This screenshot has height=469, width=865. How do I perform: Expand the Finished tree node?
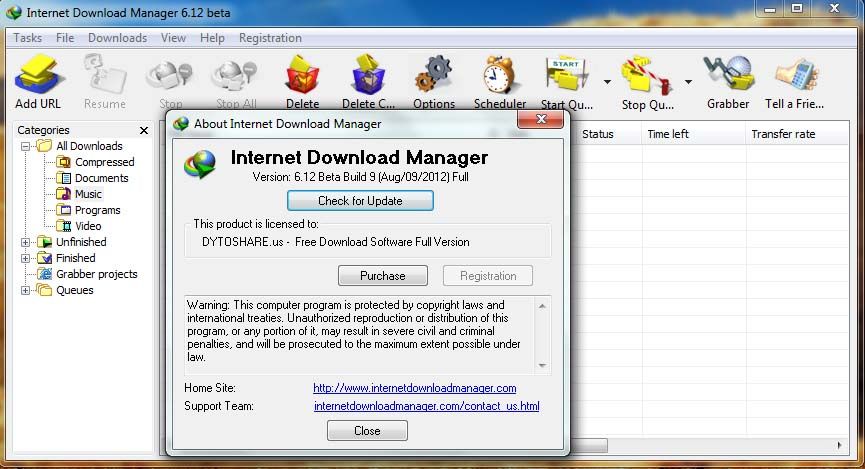[x=25, y=258]
